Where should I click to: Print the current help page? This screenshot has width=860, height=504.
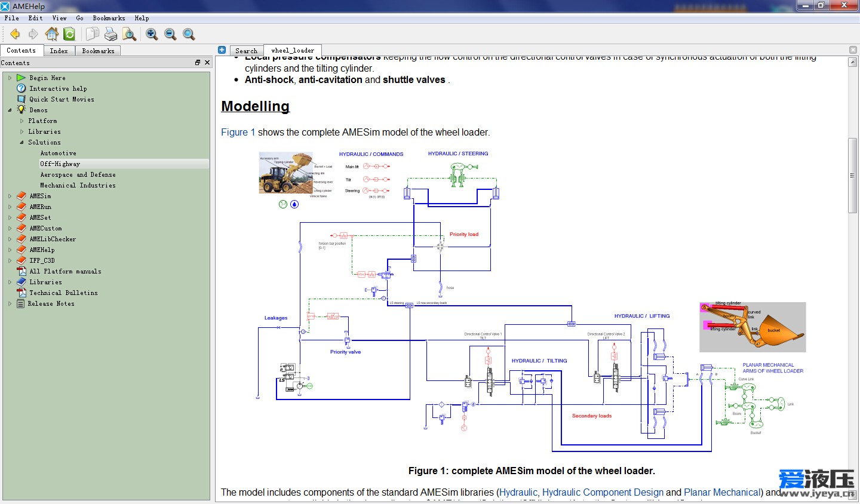(x=111, y=34)
